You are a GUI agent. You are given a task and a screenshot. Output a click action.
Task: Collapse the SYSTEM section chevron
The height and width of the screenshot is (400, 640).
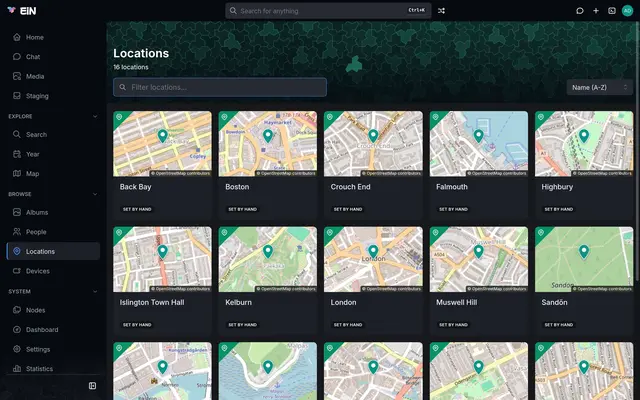pyautogui.click(x=95, y=291)
